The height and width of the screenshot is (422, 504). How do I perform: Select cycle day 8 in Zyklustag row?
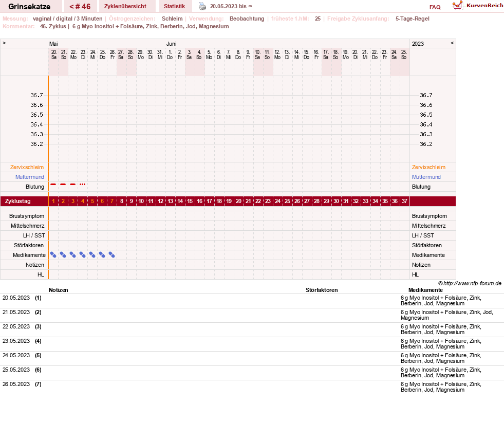(121, 201)
